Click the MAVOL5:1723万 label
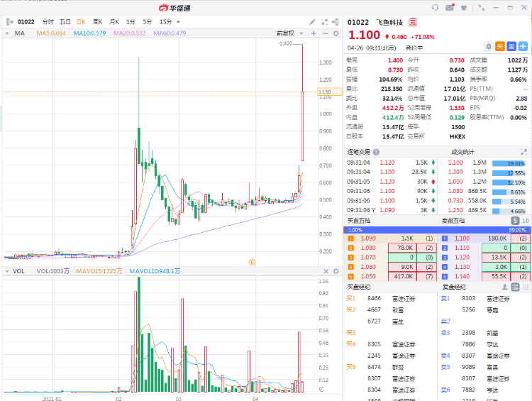 click(99, 271)
